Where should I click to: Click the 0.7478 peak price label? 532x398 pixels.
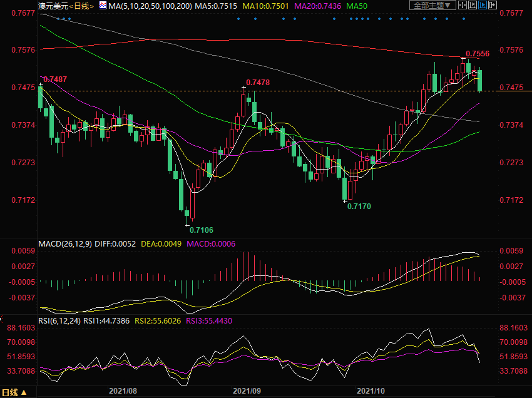(258, 83)
